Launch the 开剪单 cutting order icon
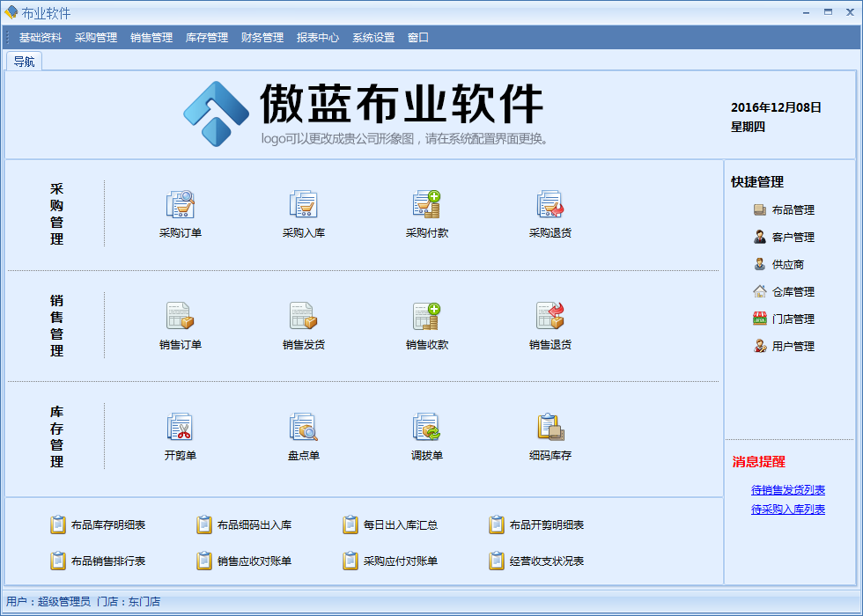The width and height of the screenshot is (863, 616). 181,428
